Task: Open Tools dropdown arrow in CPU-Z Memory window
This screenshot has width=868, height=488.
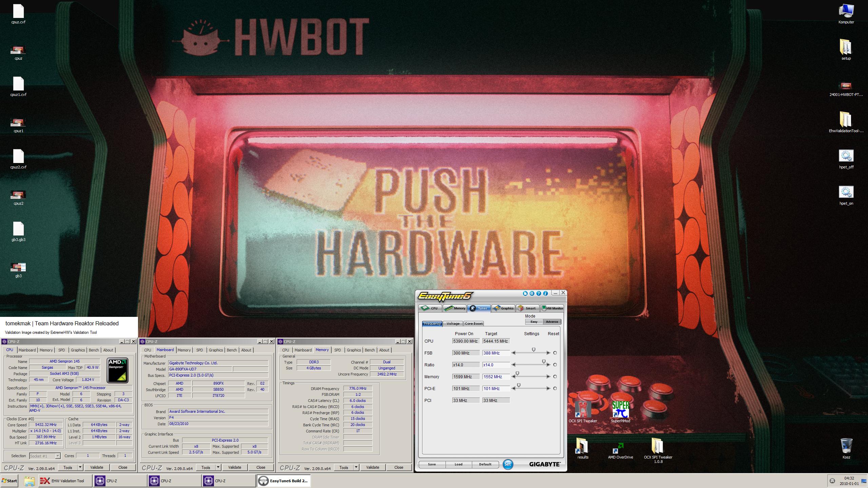Action: coord(356,467)
